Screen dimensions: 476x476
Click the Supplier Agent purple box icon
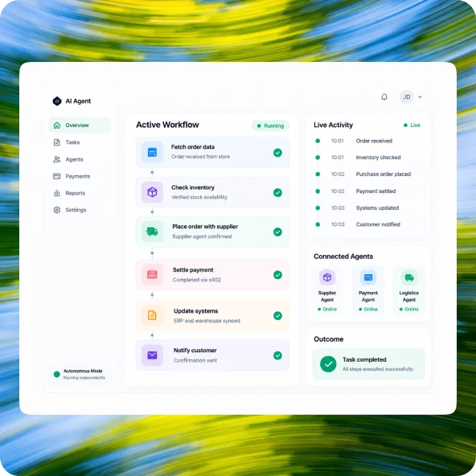(327, 277)
